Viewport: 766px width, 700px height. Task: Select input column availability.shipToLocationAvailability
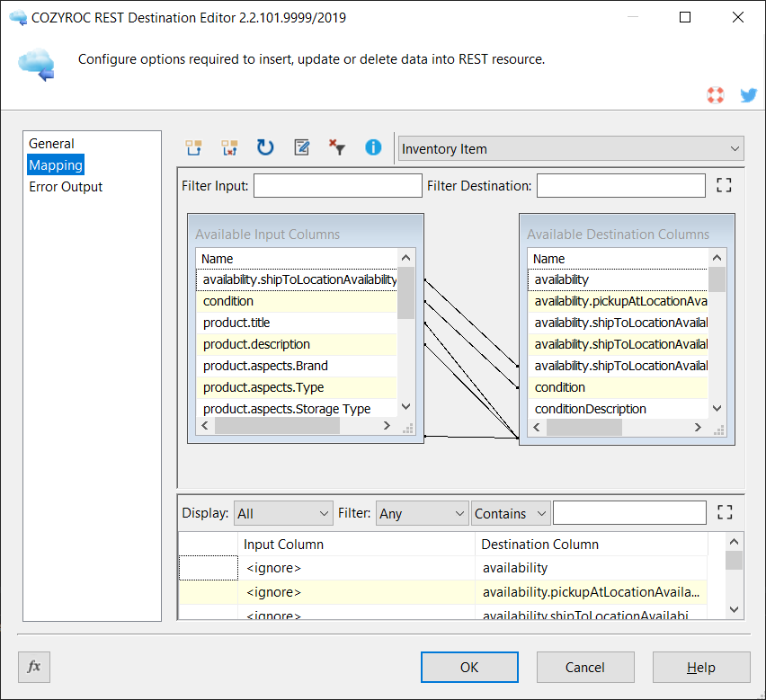(297, 279)
